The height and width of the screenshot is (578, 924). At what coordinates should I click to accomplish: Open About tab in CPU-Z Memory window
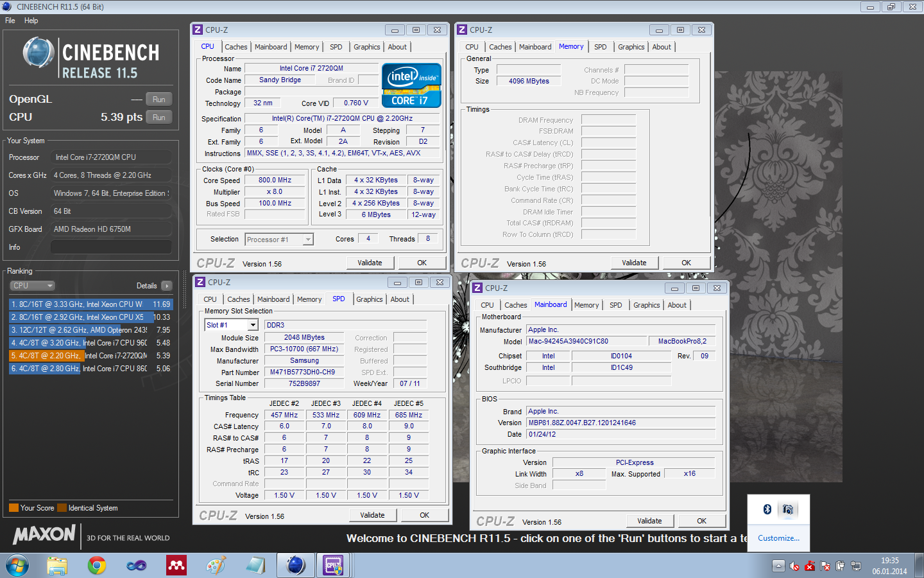tap(662, 47)
